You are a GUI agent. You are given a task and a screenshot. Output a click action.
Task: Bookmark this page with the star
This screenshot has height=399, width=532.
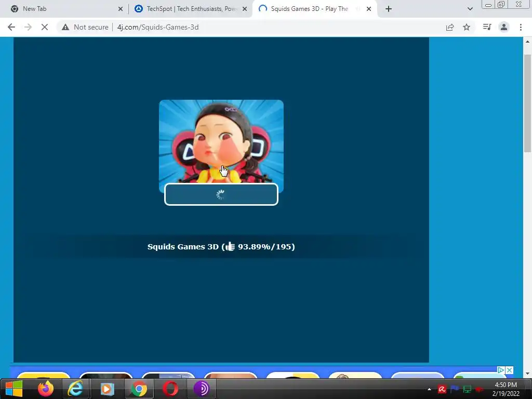467,27
